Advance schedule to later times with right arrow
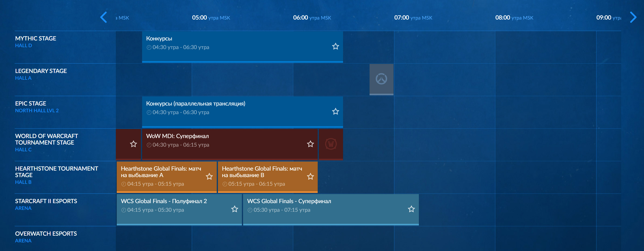 [x=633, y=17]
